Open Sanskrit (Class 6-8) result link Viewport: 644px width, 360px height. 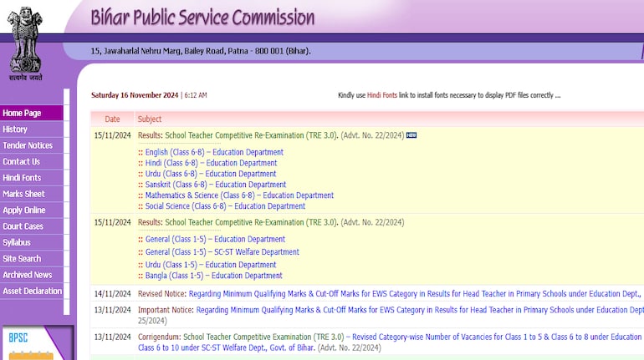point(215,185)
